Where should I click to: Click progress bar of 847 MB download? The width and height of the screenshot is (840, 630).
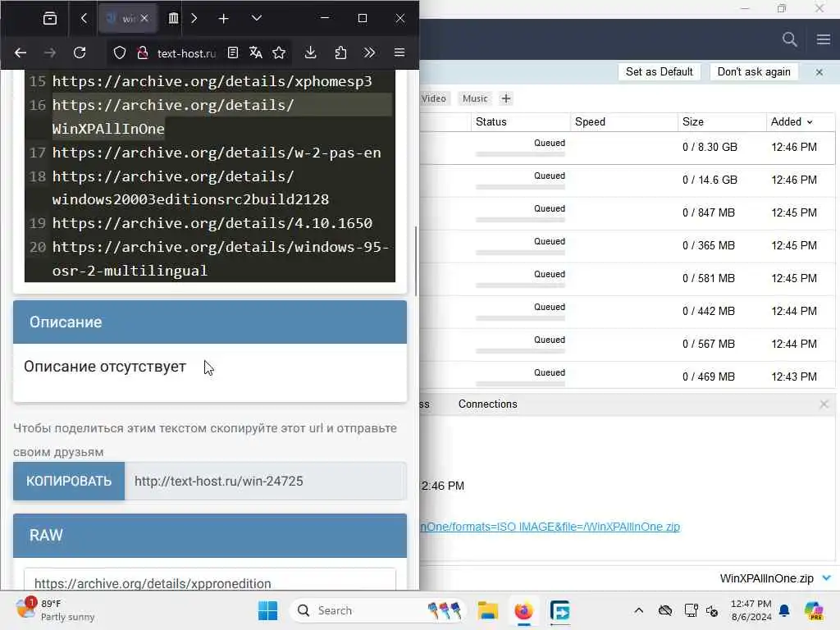tap(520, 220)
